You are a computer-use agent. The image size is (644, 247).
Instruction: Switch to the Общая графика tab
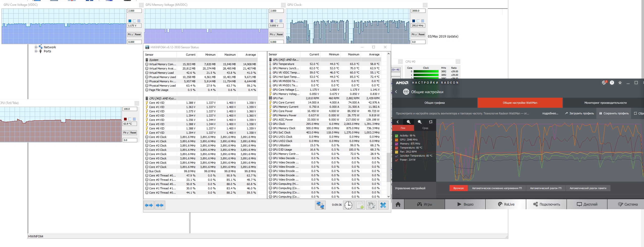point(435,103)
